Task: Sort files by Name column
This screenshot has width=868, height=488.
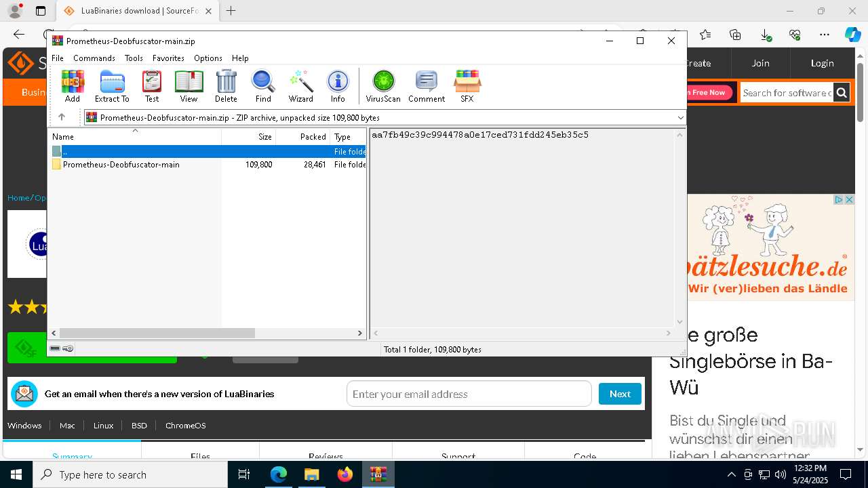Action: pos(136,136)
